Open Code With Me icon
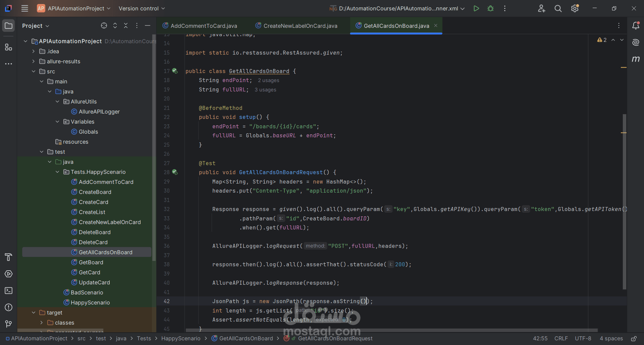Viewport: 644px width, 345px height. coord(541,8)
